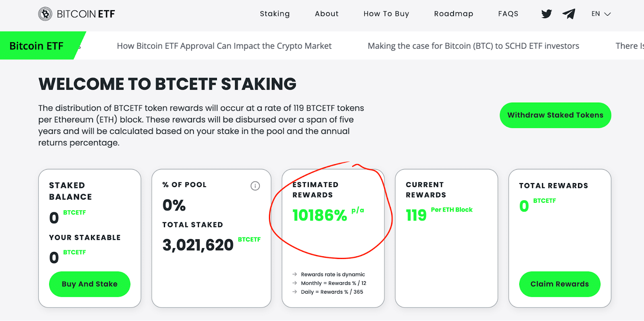Go to the About section
644x321 pixels.
[326, 14]
